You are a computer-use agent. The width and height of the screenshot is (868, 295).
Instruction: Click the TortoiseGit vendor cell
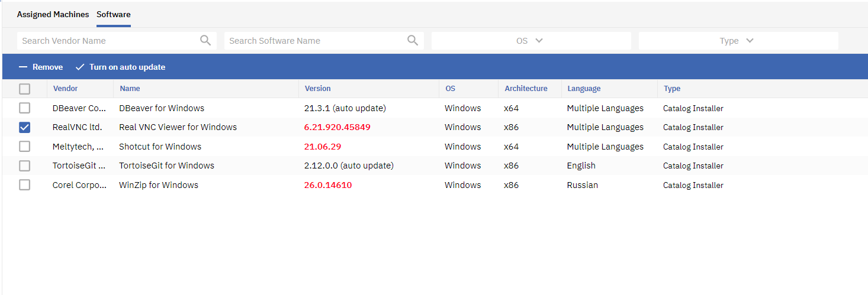click(x=80, y=166)
